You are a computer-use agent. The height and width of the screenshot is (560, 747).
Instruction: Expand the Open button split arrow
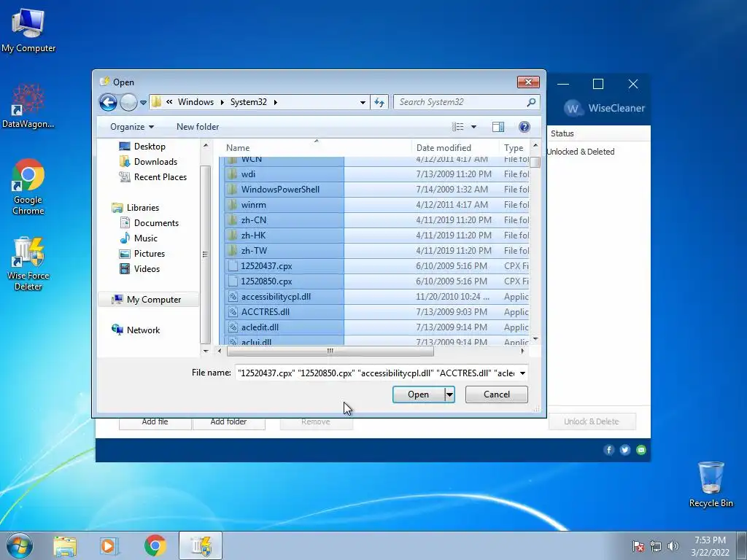[x=449, y=394]
